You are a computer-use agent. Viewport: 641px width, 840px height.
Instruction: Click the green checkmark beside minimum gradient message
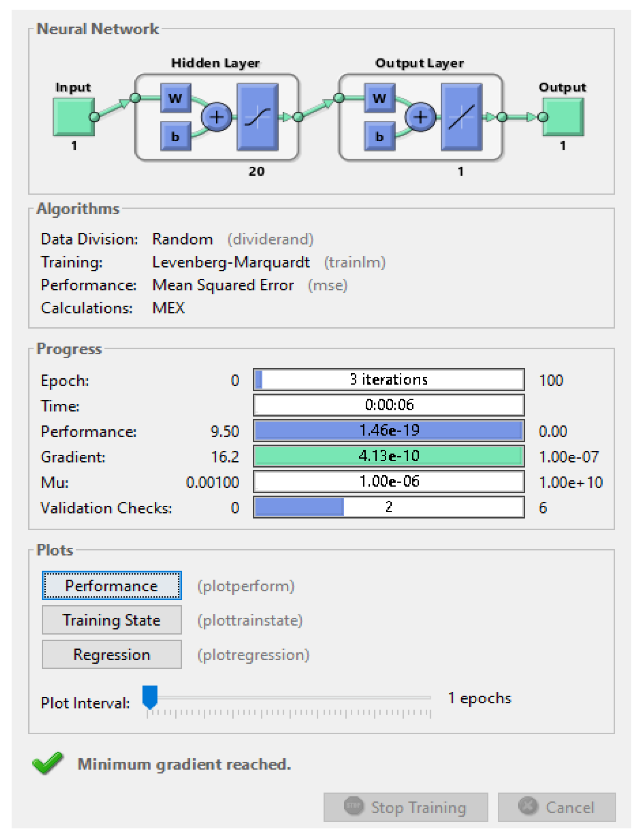47,762
